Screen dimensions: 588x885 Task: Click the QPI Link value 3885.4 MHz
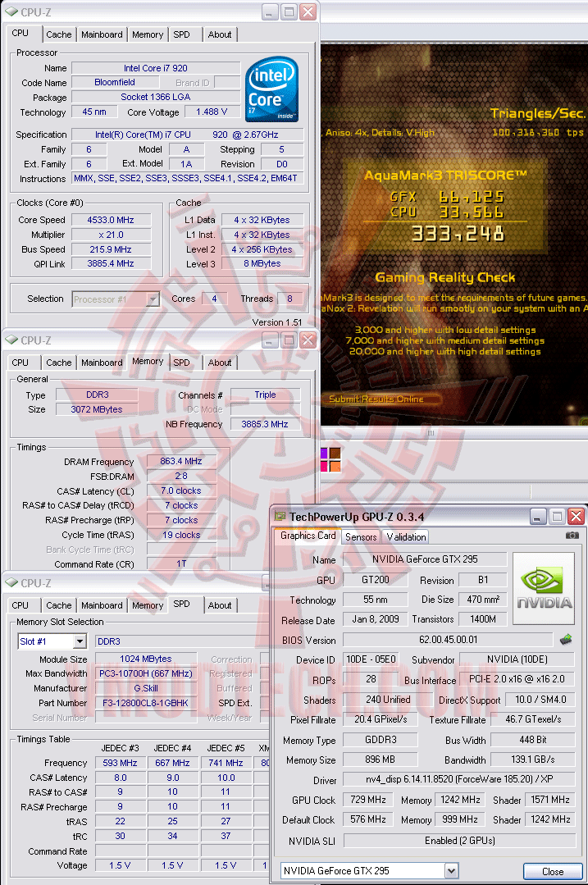[111, 263]
